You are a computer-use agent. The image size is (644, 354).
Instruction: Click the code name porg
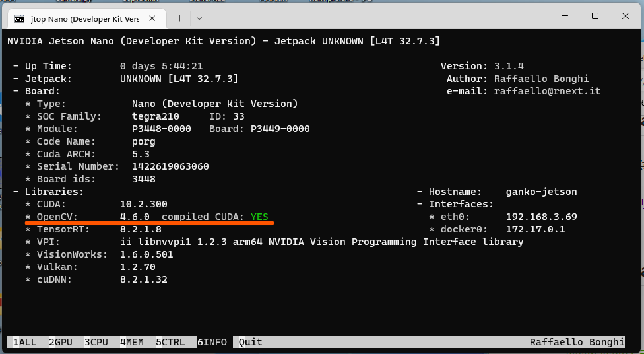pyautogui.click(x=144, y=142)
